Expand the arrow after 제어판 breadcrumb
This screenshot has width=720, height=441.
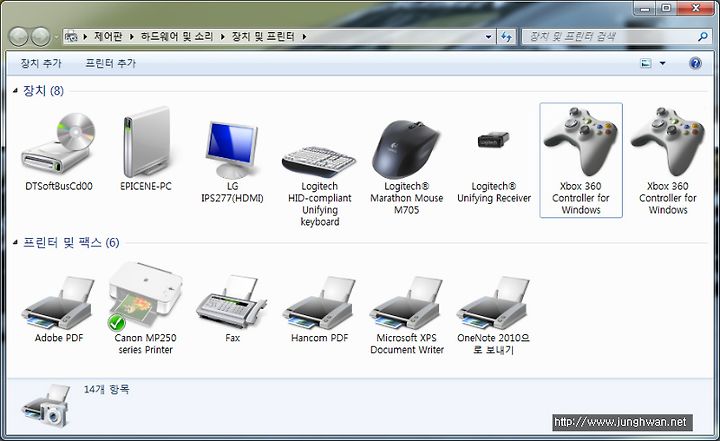(132, 36)
